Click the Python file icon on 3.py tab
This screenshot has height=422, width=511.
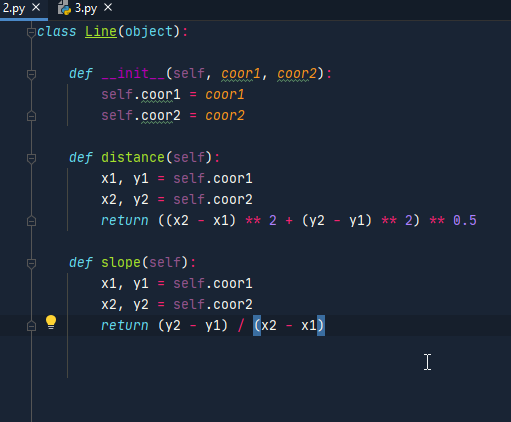64,8
